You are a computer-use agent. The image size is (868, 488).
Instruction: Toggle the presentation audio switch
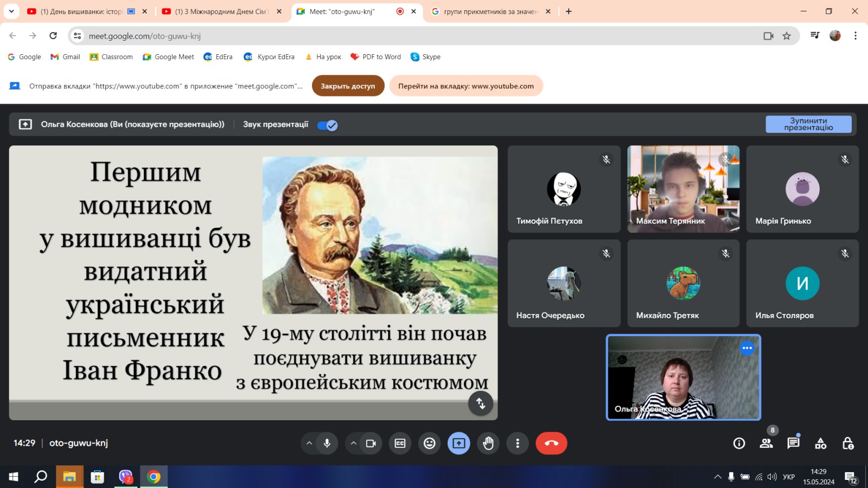coord(328,125)
